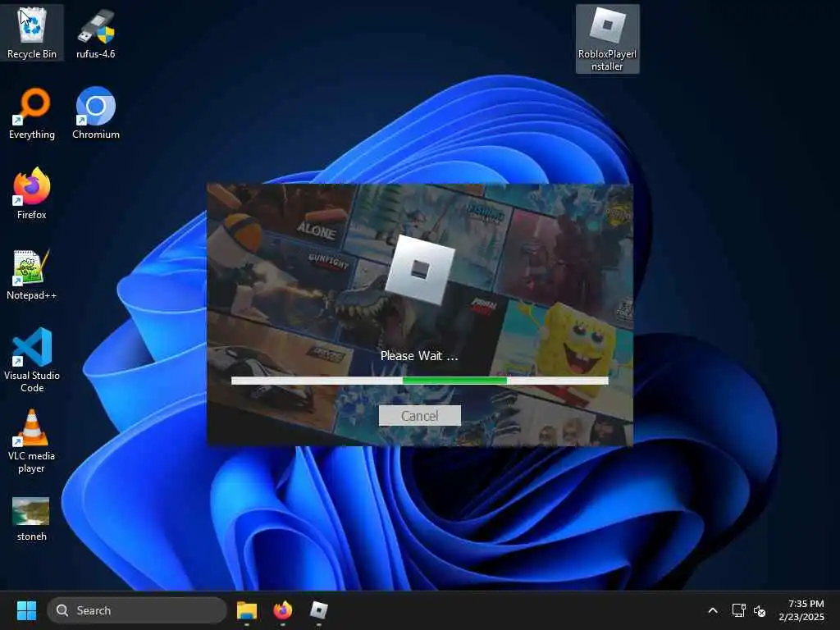Click the taskbar Search box
The height and width of the screenshot is (630, 840).
pos(137,610)
